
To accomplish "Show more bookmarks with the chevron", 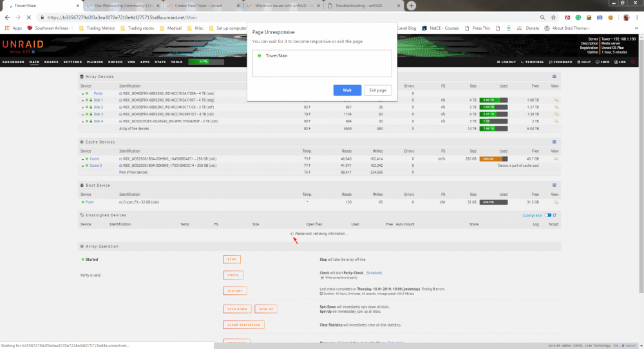I will coord(636,28).
